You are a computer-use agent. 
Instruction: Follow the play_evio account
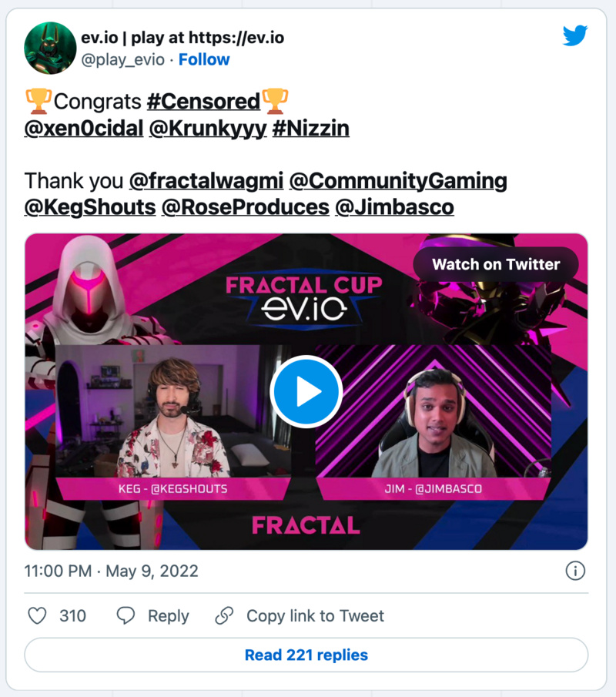204,59
